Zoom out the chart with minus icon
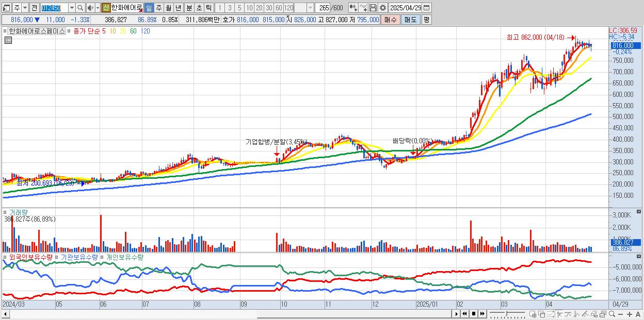 click(620, 314)
